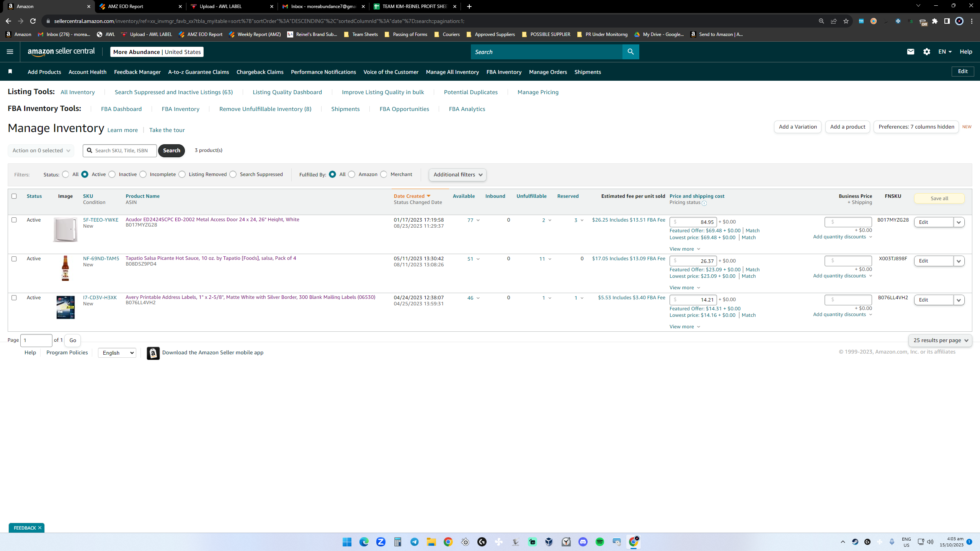Open the 25 results per page dropdown
980x551 pixels.
click(x=940, y=340)
